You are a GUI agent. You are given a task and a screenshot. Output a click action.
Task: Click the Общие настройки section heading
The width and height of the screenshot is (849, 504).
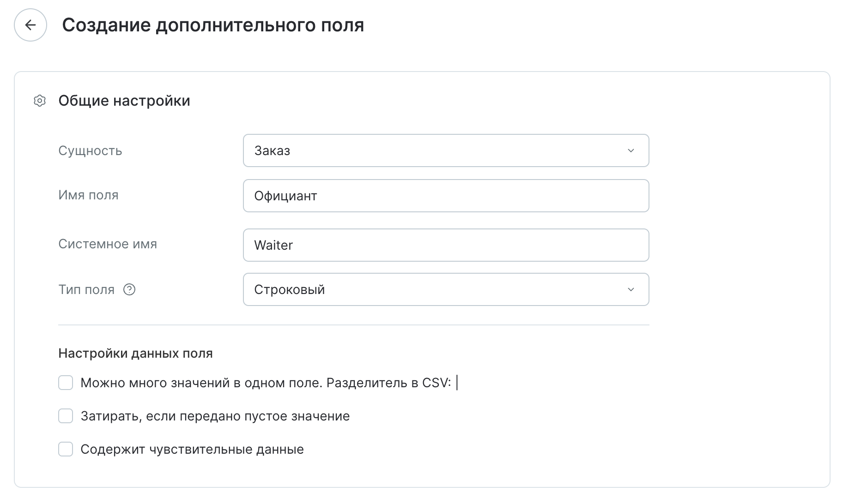pyautogui.click(x=124, y=101)
